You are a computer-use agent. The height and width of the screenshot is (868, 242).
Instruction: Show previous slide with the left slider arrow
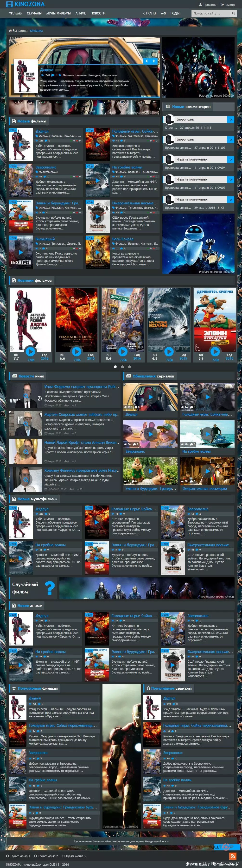coord(146,61)
